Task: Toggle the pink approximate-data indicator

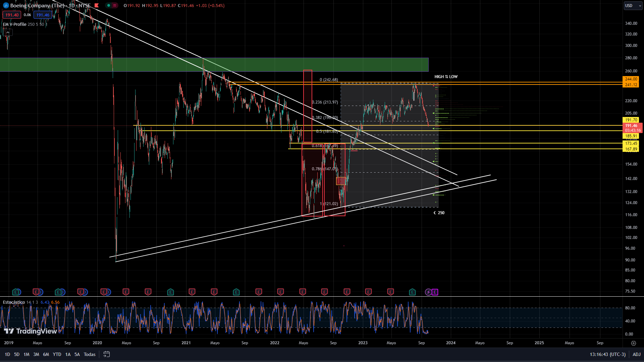Action: tap(115, 5)
